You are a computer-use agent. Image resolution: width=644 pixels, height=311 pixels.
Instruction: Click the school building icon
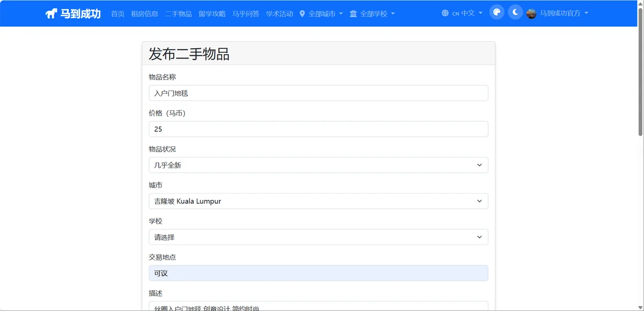pyautogui.click(x=353, y=13)
